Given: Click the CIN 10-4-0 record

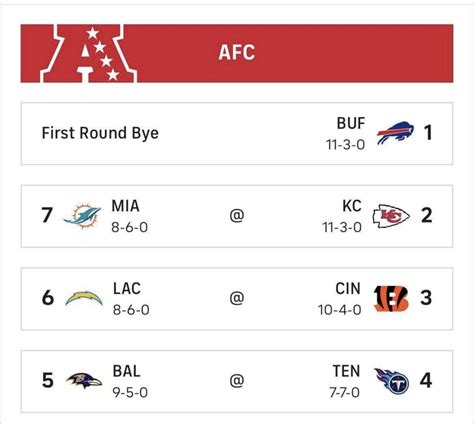Looking at the screenshot, I should point(340,310).
